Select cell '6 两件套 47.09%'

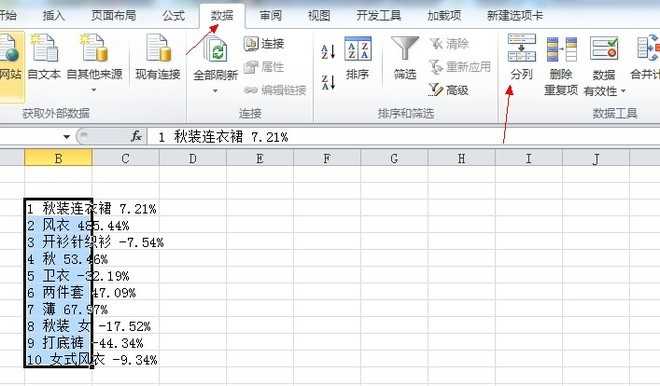(58, 292)
